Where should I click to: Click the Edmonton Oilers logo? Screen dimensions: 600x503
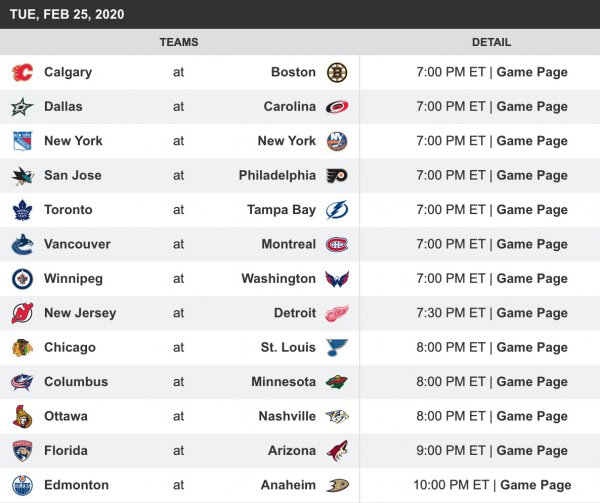(x=22, y=485)
